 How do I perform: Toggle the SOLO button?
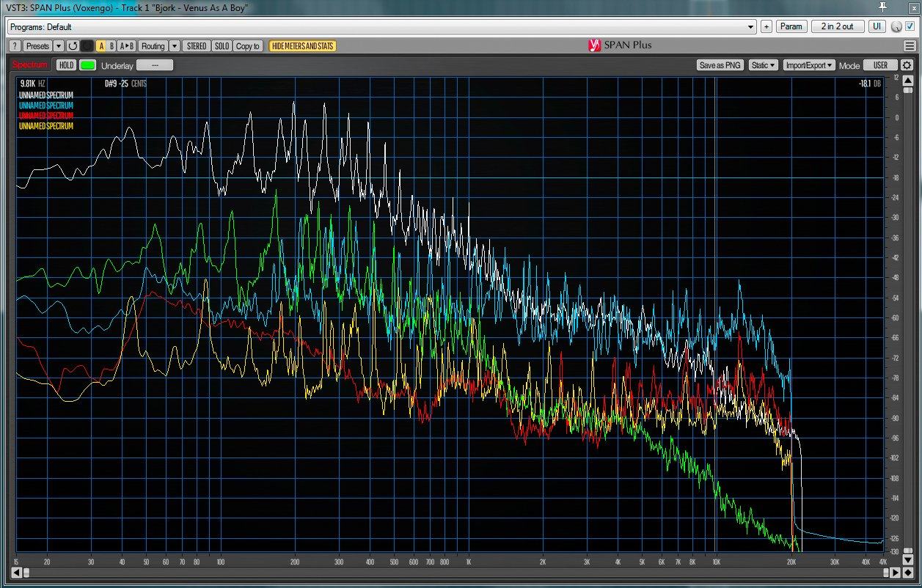(x=222, y=46)
